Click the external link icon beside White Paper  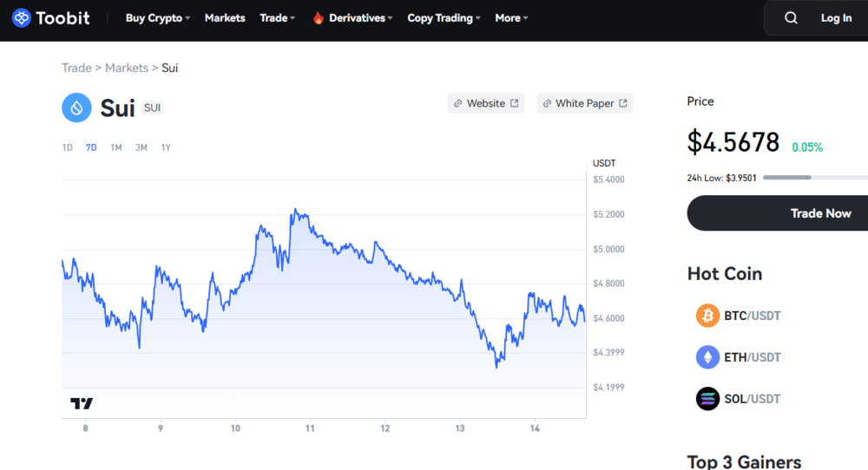click(x=623, y=103)
